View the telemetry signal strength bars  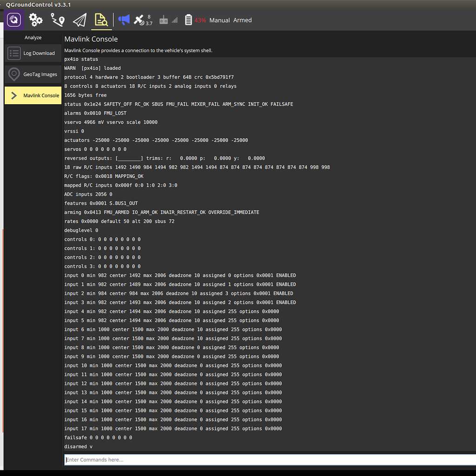(175, 20)
